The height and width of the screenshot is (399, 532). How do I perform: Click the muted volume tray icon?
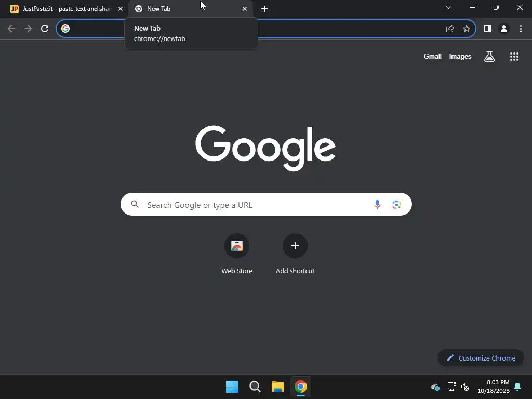point(465,387)
